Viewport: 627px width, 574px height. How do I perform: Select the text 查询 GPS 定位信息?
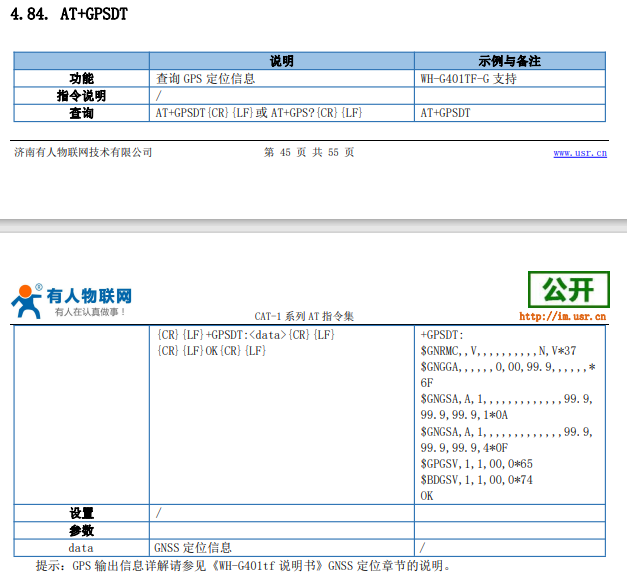click(x=205, y=78)
